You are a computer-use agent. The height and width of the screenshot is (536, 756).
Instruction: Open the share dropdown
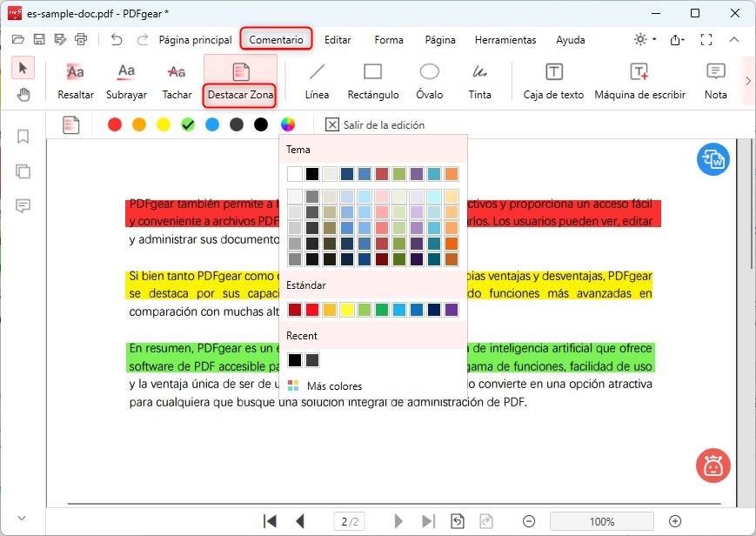pos(678,39)
